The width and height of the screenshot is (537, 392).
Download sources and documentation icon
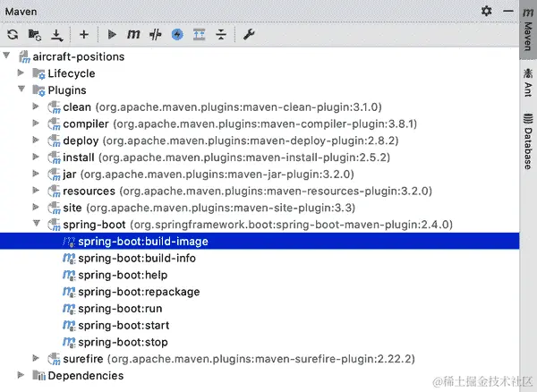click(x=57, y=35)
